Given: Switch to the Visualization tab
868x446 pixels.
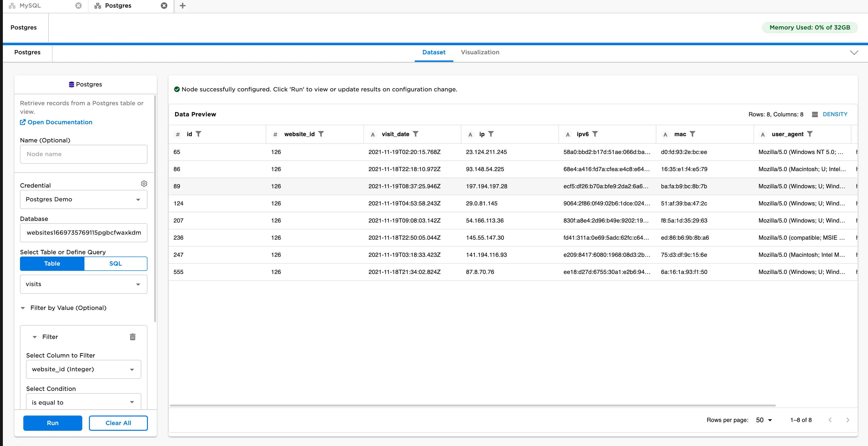Looking at the screenshot, I should 480,52.
